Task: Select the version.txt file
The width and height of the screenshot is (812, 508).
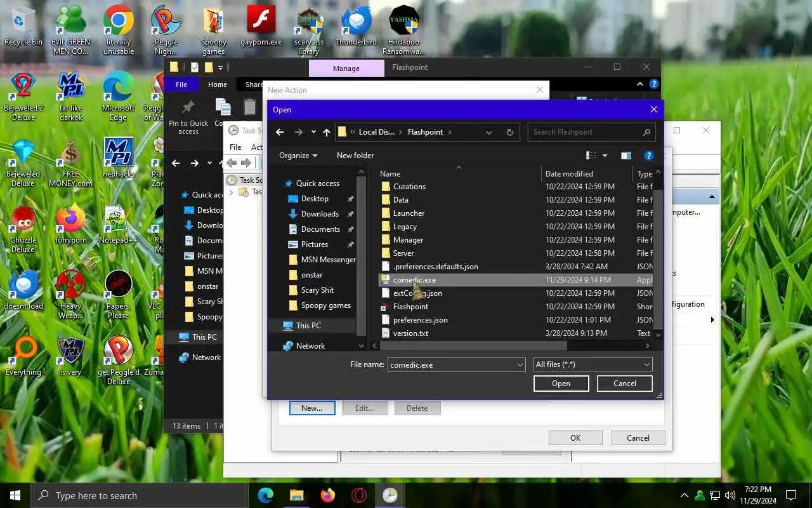Action: pyautogui.click(x=410, y=333)
